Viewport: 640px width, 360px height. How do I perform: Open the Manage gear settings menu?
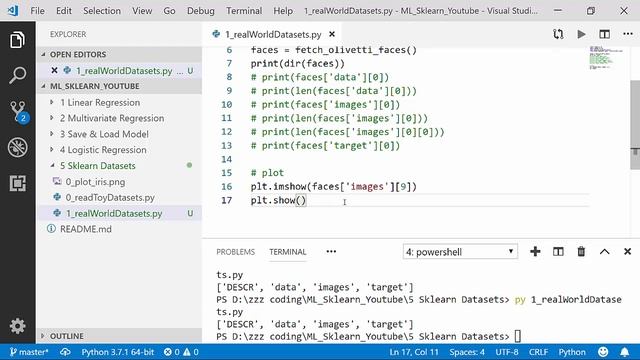pyautogui.click(x=18, y=326)
